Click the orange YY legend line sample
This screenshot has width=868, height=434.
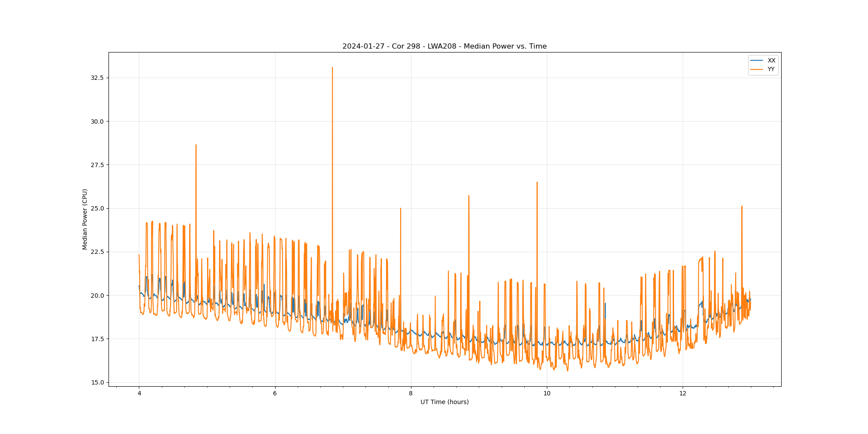click(x=757, y=69)
